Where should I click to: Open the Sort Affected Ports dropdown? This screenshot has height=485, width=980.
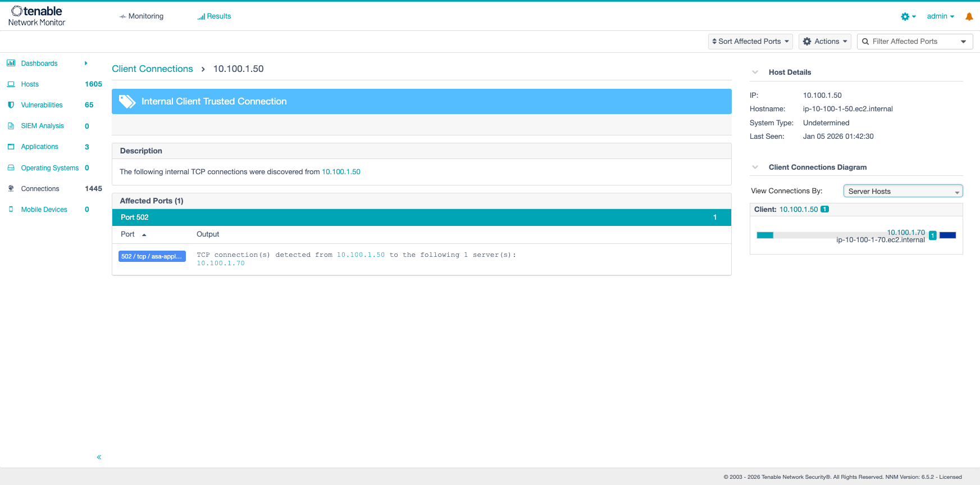click(750, 42)
